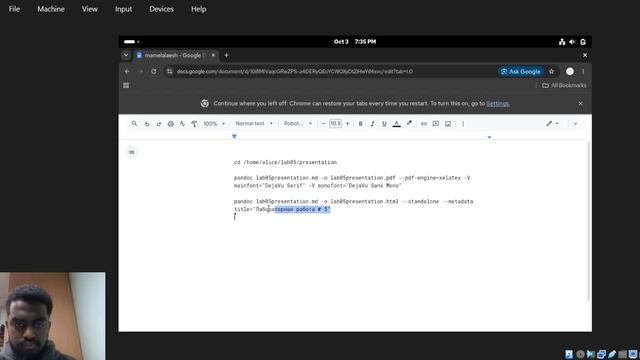This screenshot has height=360, width=640.
Task: Open the zoom level 100% dropdown
Action: (214, 124)
